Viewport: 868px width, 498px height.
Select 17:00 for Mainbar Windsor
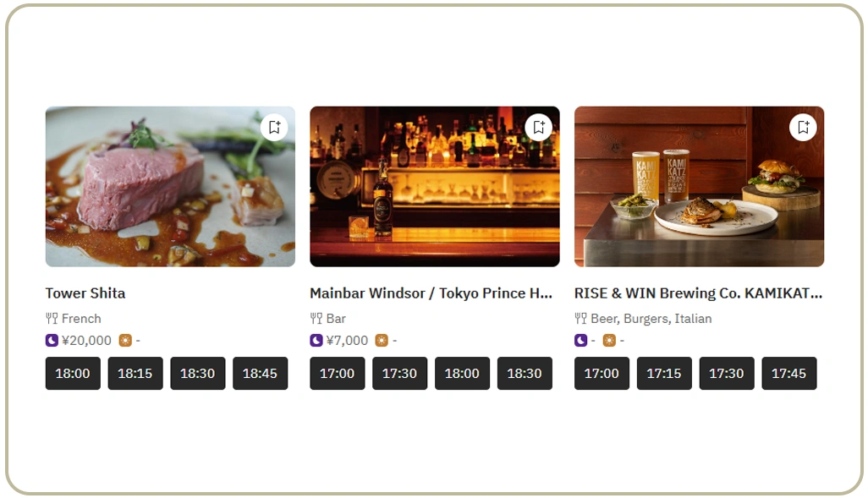point(337,373)
